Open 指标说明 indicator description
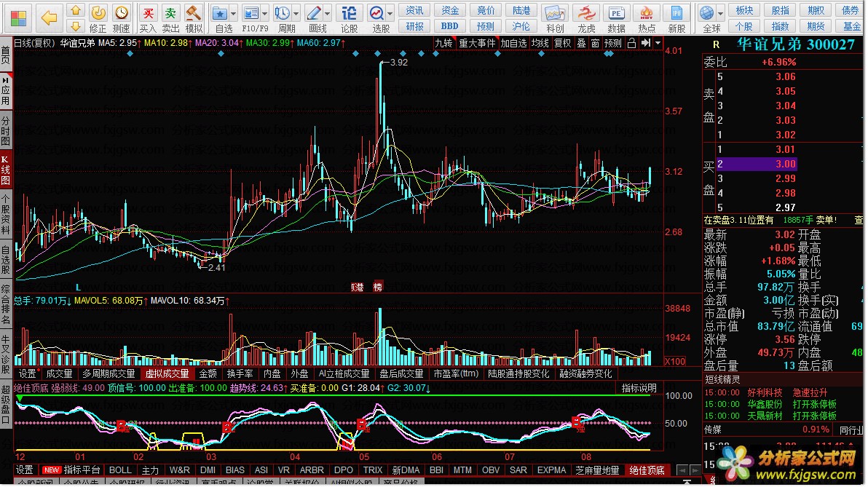The height and width of the screenshot is (487, 868). (x=639, y=388)
